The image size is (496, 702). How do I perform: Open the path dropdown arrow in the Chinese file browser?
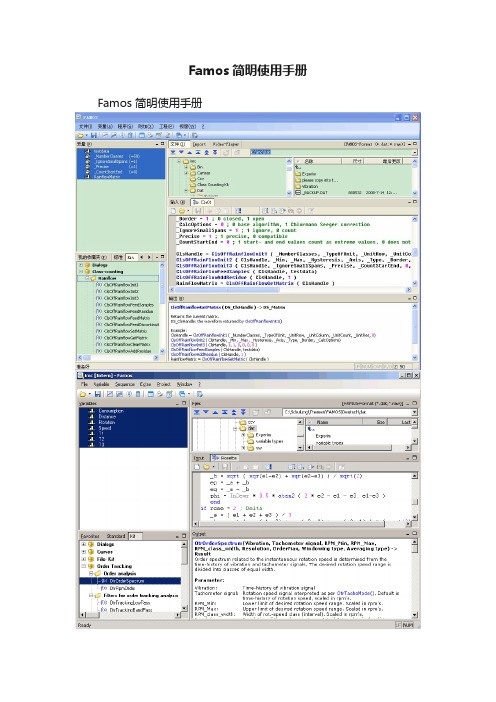[x=415, y=152]
